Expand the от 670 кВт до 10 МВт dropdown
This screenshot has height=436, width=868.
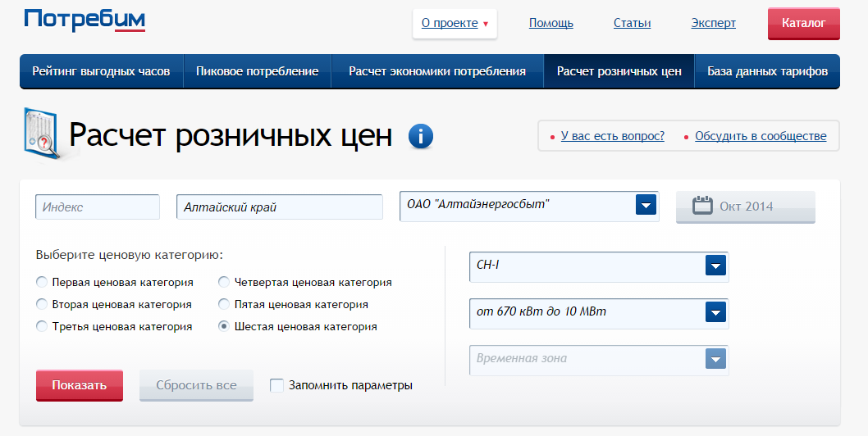[x=599, y=313]
